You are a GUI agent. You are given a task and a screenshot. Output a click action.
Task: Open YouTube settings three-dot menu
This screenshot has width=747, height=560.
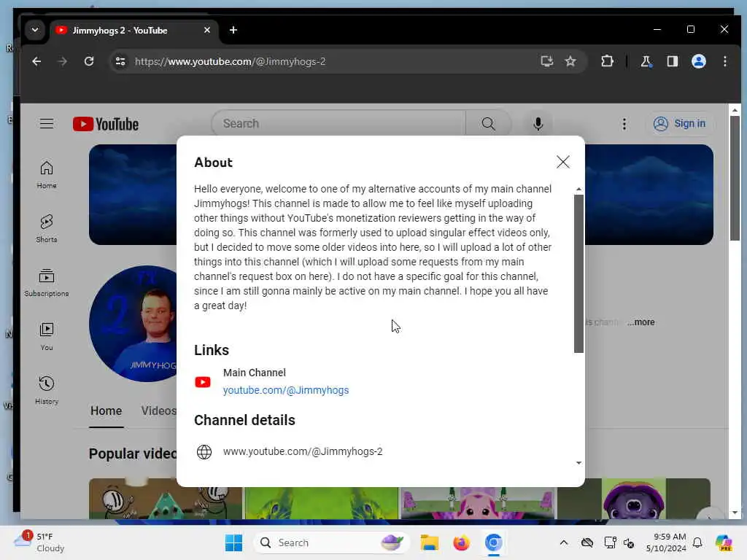point(624,124)
